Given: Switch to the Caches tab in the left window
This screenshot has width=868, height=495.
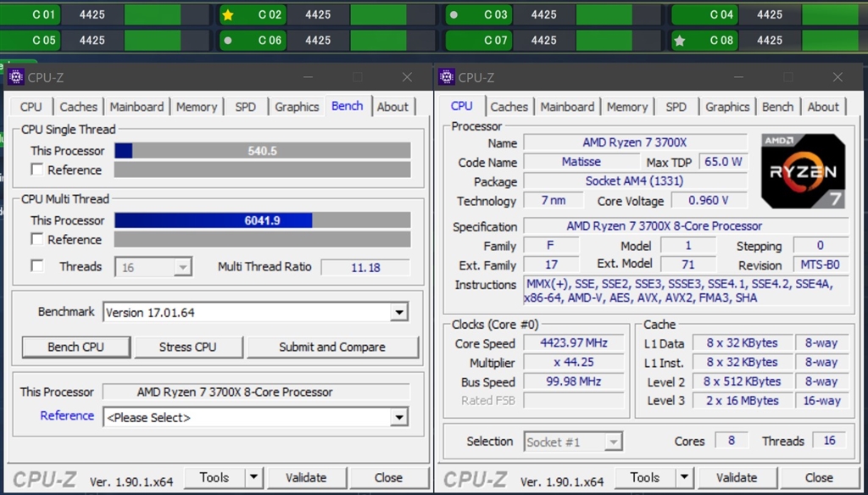Looking at the screenshot, I should [78, 107].
